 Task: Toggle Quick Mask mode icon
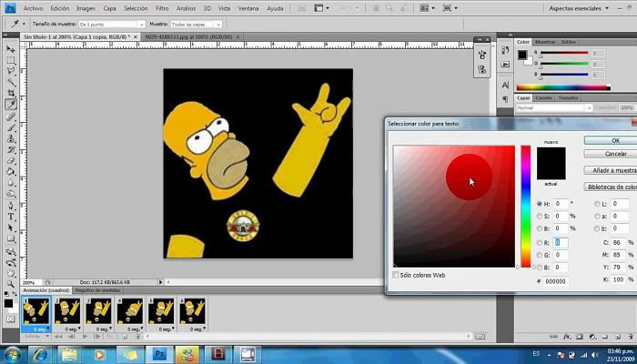point(10,319)
